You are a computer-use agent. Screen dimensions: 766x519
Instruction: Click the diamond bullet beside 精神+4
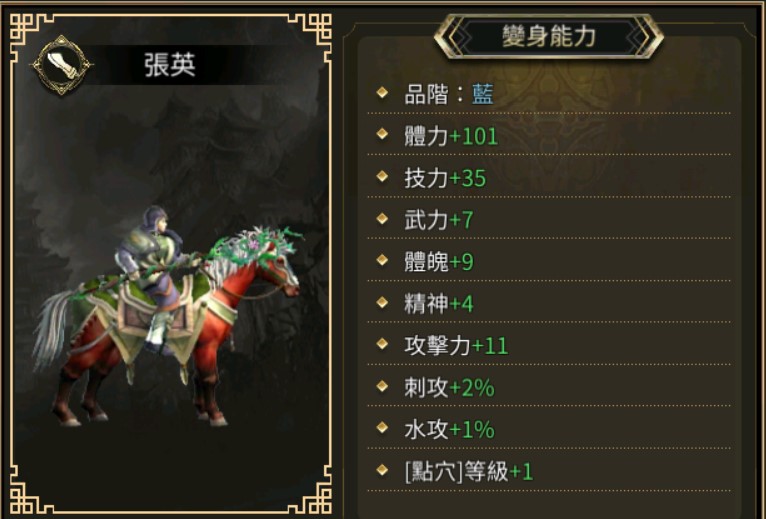click(383, 302)
